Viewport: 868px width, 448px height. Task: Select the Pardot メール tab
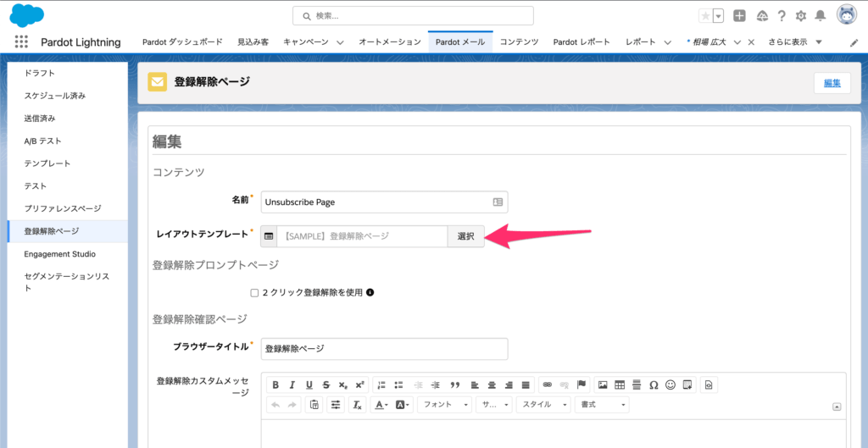[x=460, y=42]
